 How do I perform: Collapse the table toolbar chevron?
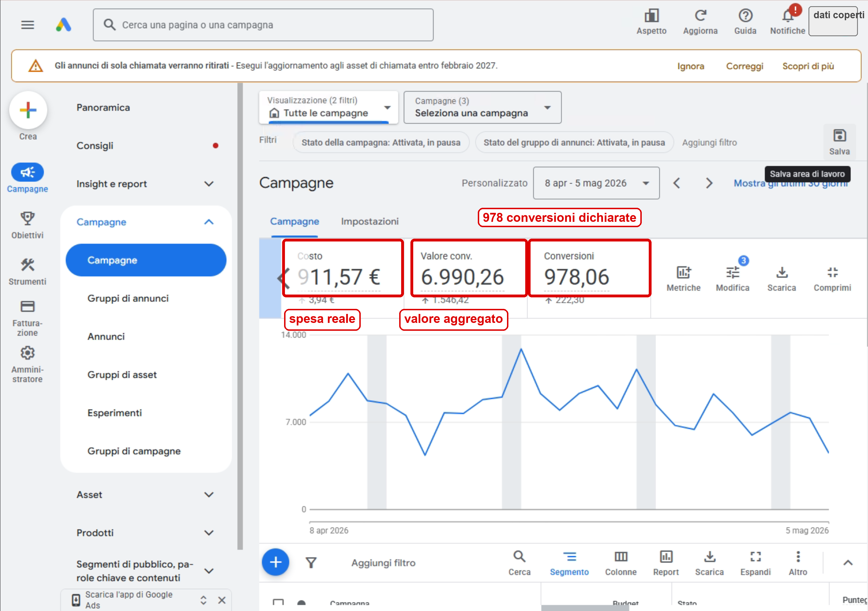tap(848, 563)
